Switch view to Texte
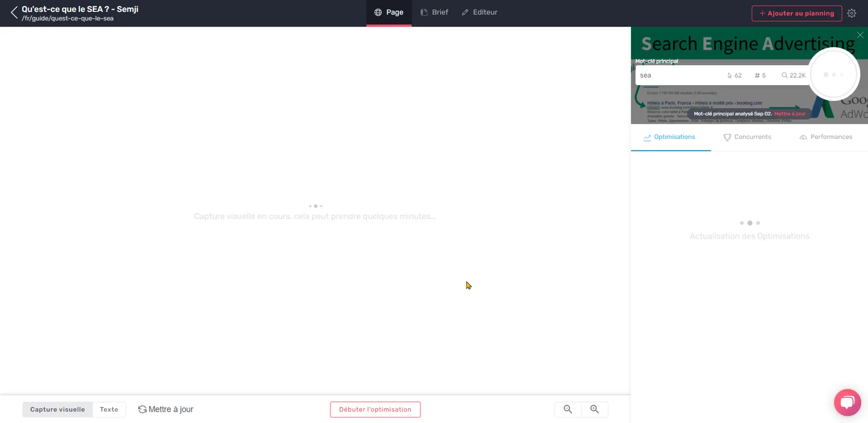 tap(109, 409)
